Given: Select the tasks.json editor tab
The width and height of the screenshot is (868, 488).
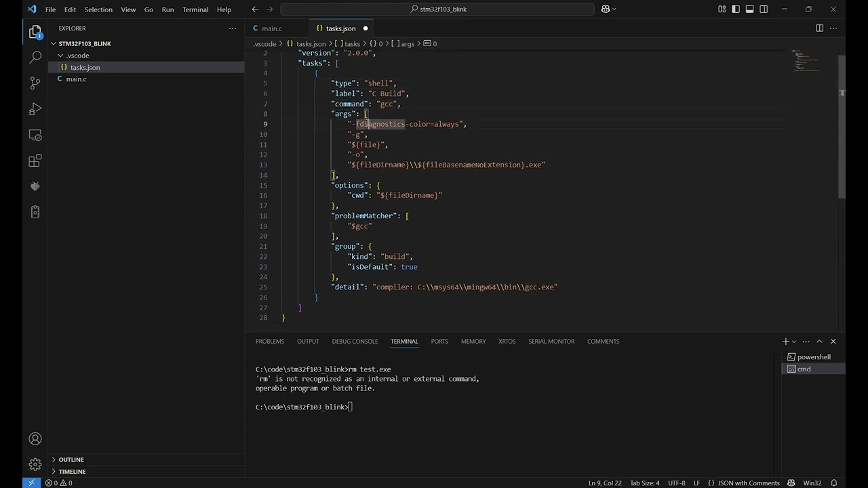Looking at the screenshot, I should point(340,28).
